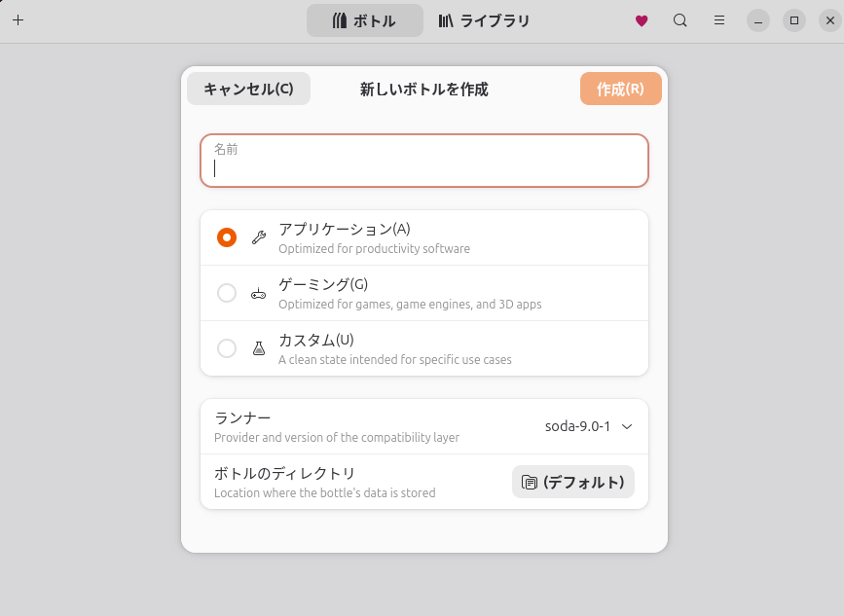This screenshot has height=616, width=844.
Task: Expand the soda-9.0-1 runner dropdown
Action: pos(588,426)
